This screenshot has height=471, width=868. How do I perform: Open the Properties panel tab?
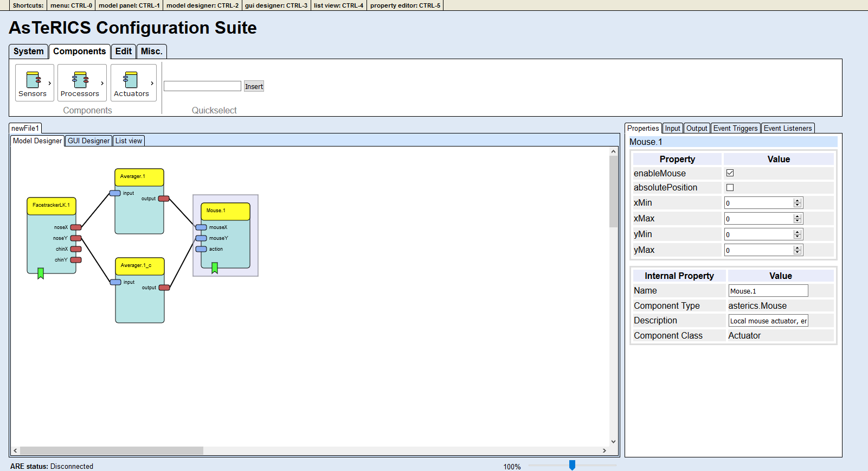pyautogui.click(x=643, y=129)
